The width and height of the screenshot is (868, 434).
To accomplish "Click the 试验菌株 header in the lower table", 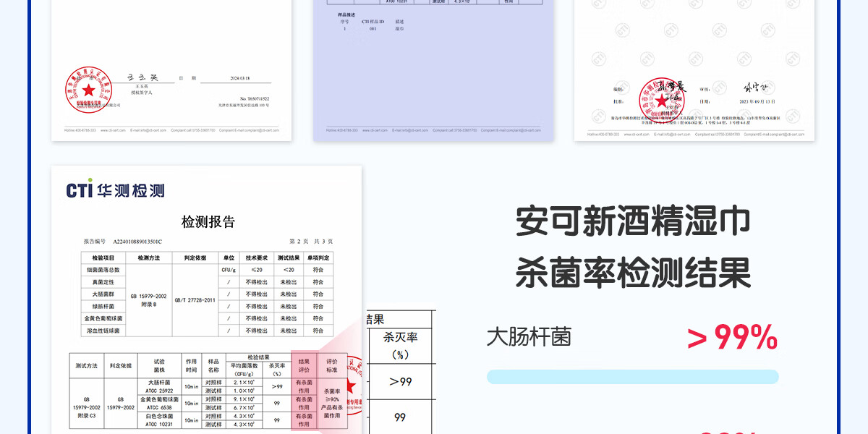I will 159,365.
